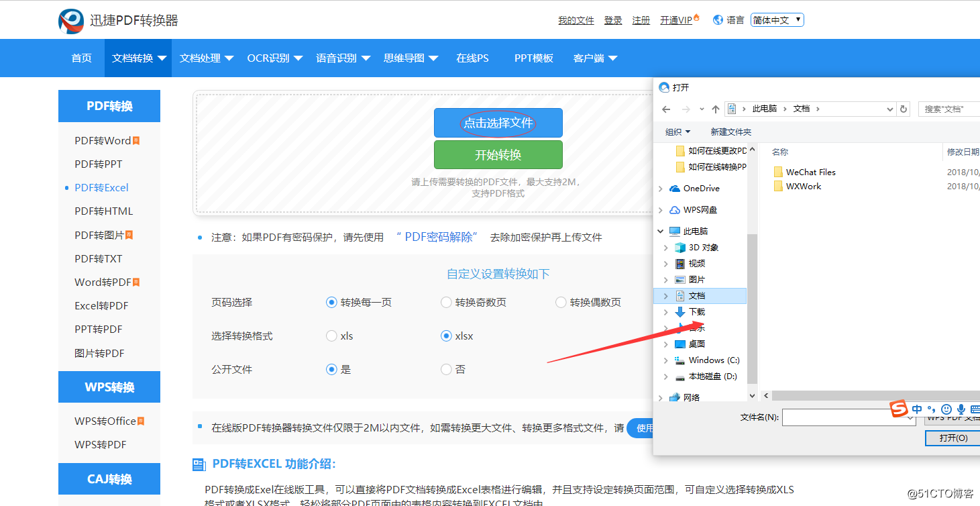Open the 语音识别 menu
Screen dimensions: 980x506
[343, 58]
